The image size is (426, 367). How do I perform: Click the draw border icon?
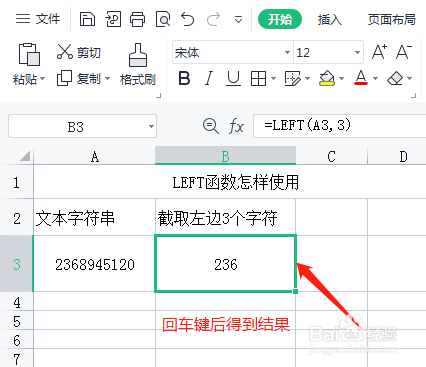pyautogui.click(x=292, y=79)
